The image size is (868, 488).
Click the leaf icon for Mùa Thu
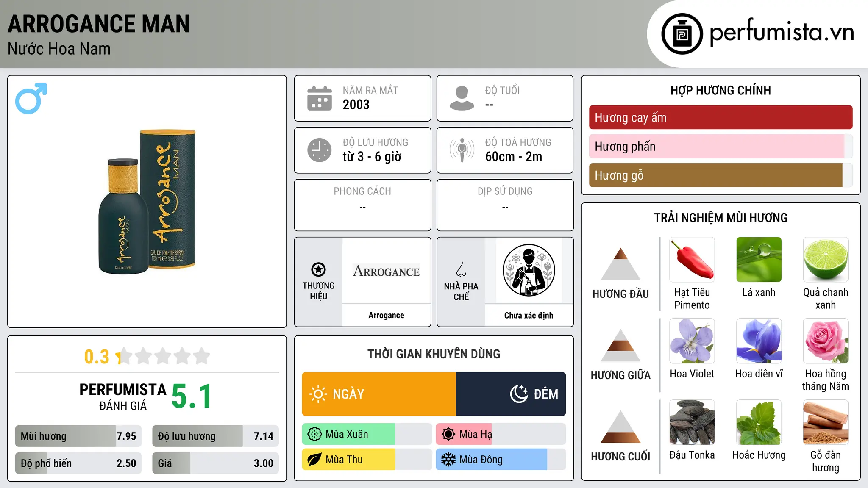coord(314,460)
